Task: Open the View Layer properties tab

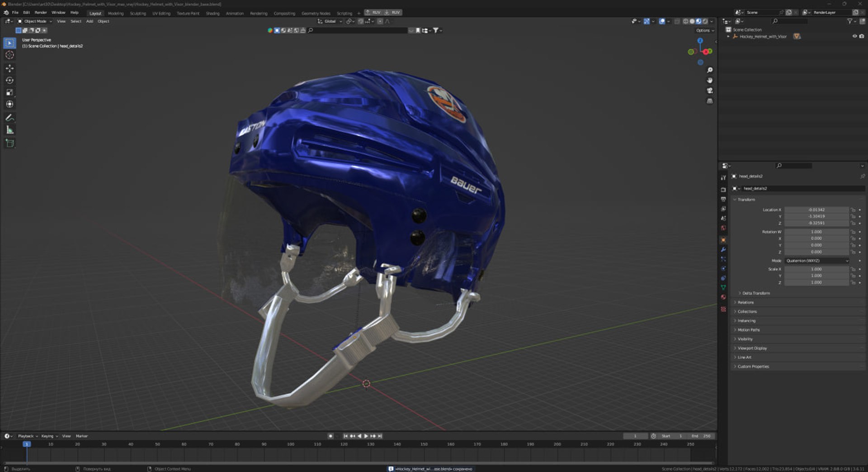Action: coord(723,209)
